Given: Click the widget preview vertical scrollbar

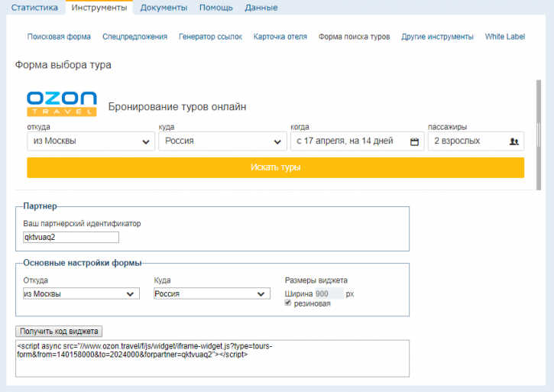Looking at the screenshot, I should coord(539,135).
